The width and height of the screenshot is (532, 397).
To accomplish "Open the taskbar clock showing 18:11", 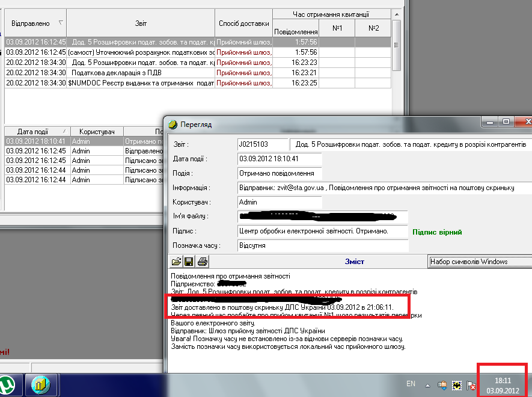I will (x=503, y=386).
